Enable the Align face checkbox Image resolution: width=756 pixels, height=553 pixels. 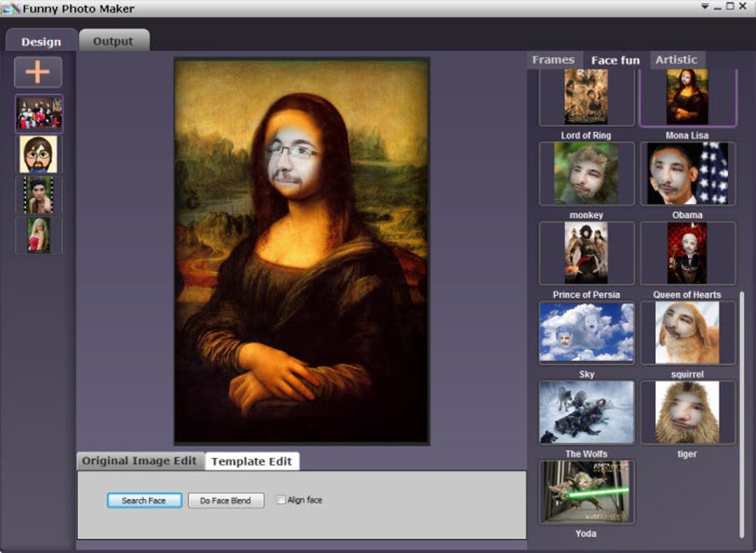pos(281,500)
